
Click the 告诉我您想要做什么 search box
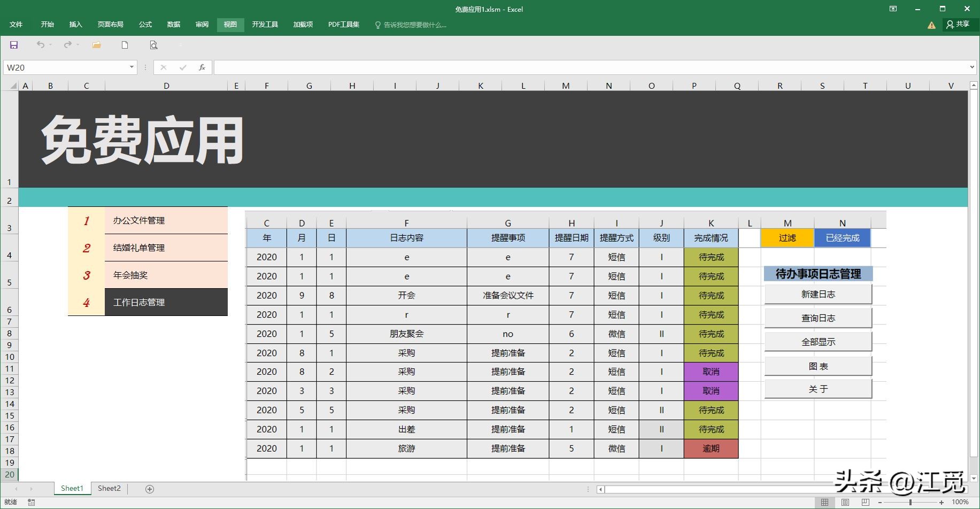(x=411, y=25)
